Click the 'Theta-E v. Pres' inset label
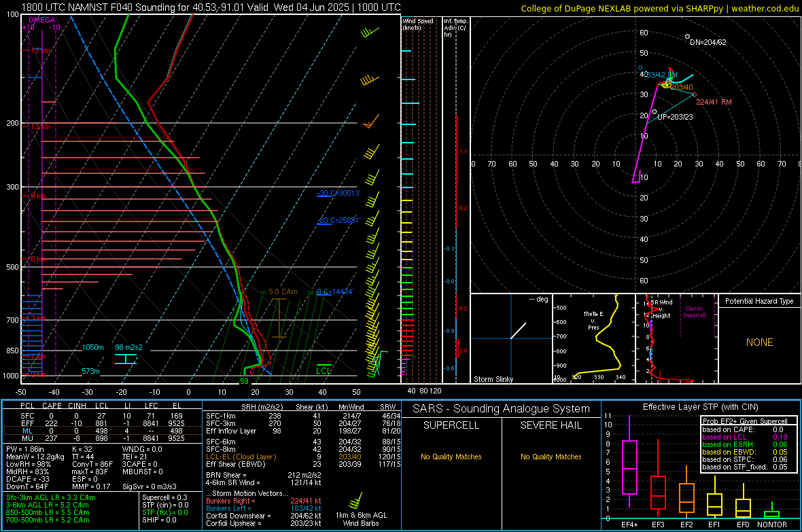Image resolution: width=802 pixels, height=532 pixels. 593,321
